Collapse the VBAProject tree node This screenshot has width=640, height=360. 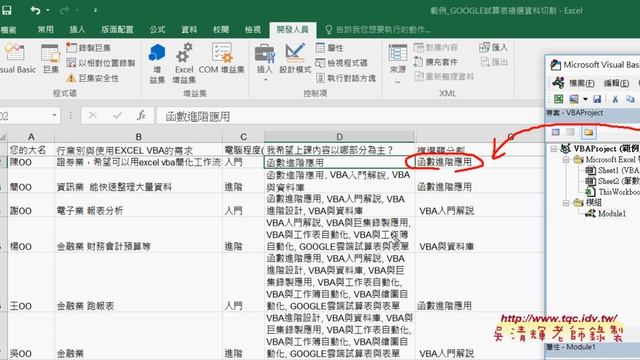(x=554, y=149)
